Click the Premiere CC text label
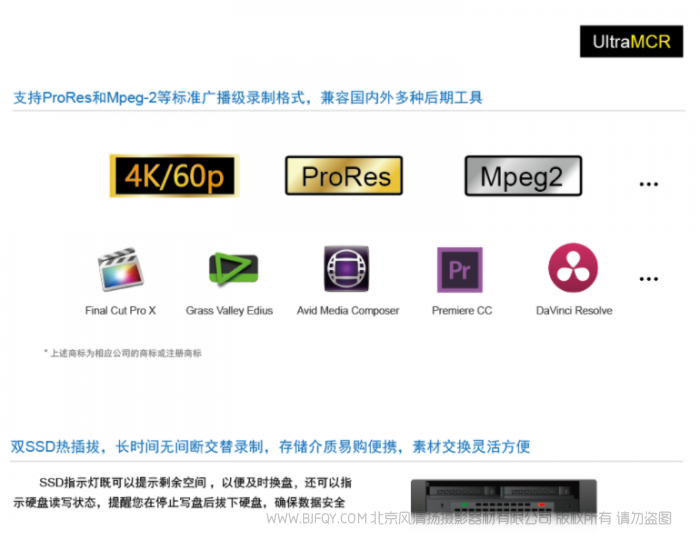The height and width of the screenshot is (540, 700). 462,311
